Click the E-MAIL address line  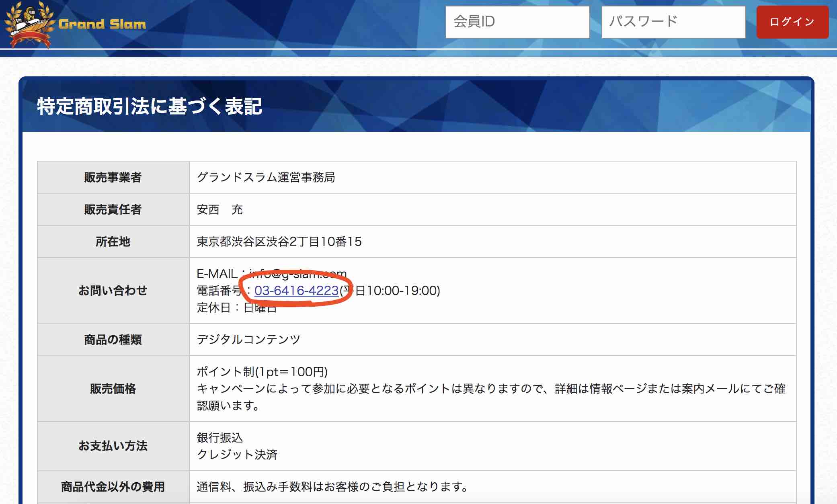271,274
